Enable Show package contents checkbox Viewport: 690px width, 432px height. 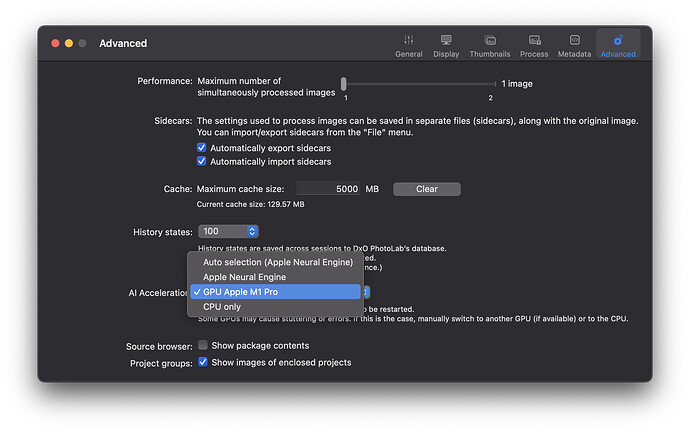[x=202, y=345]
